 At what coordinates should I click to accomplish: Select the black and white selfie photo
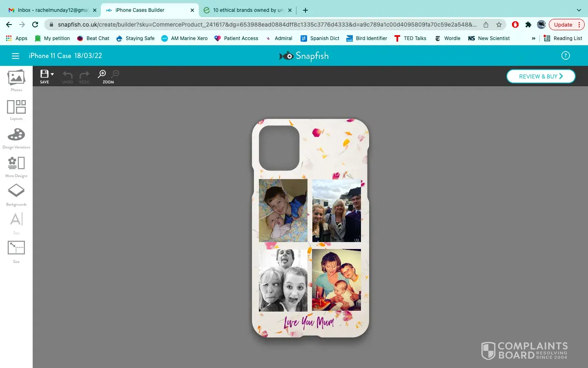click(283, 280)
